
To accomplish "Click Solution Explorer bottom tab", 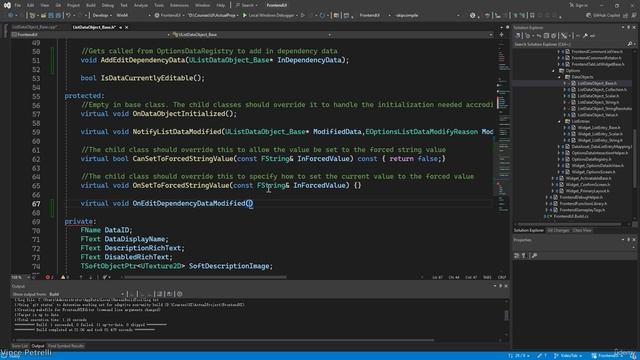I will tap(529, 231).
